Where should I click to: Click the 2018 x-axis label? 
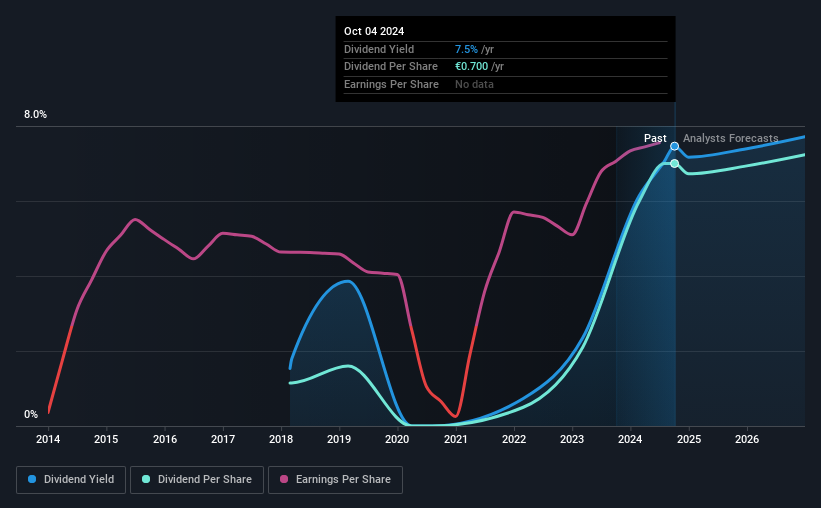(281, 439)
